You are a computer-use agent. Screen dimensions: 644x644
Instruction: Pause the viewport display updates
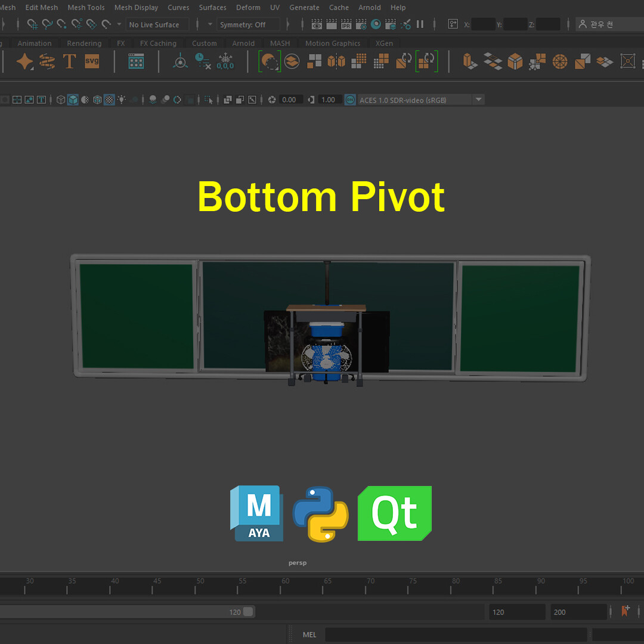pos(420,24)
